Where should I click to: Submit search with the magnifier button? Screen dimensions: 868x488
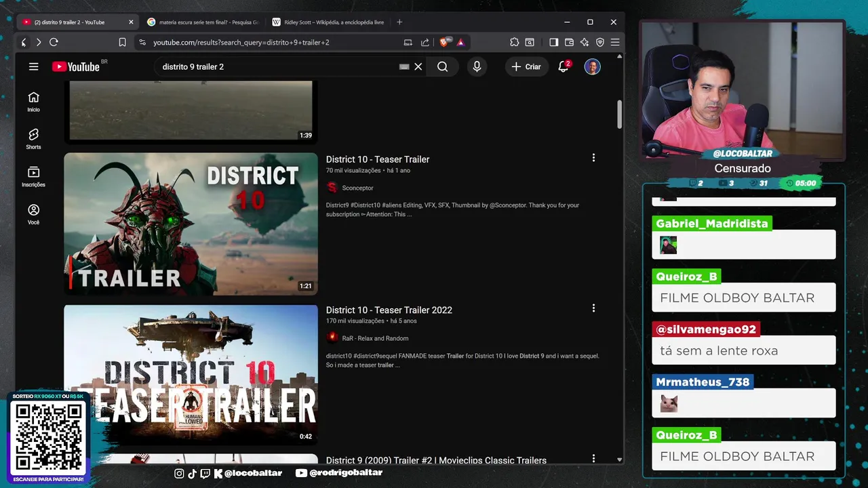pyautogui.click(x=442, y=66)
